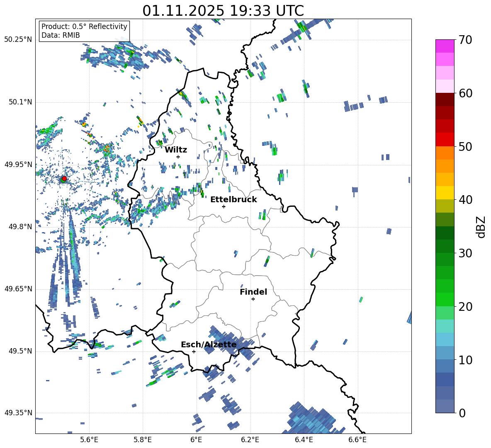Click the dBZ colorbar label
This screenshot has width=491, height=448.
click(x=481, y=227)
